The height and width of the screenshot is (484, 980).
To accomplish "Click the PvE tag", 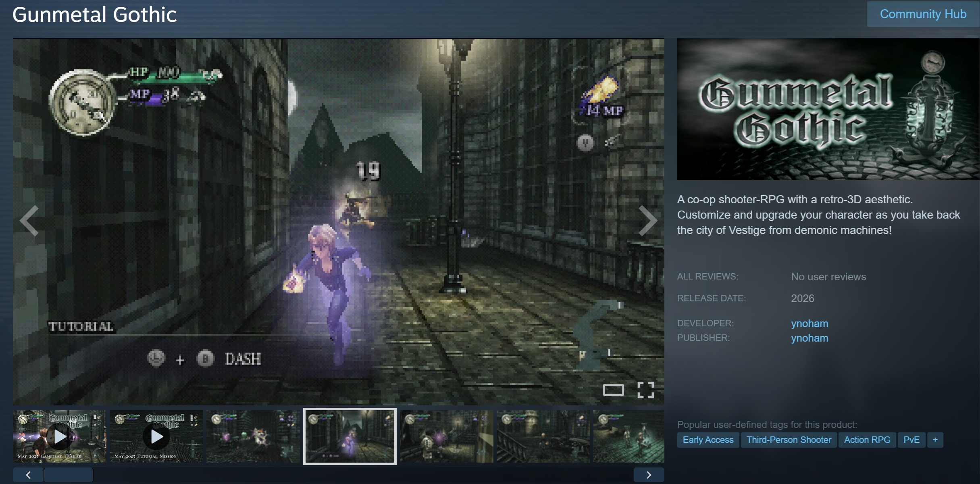I will [x=911, y=440].
